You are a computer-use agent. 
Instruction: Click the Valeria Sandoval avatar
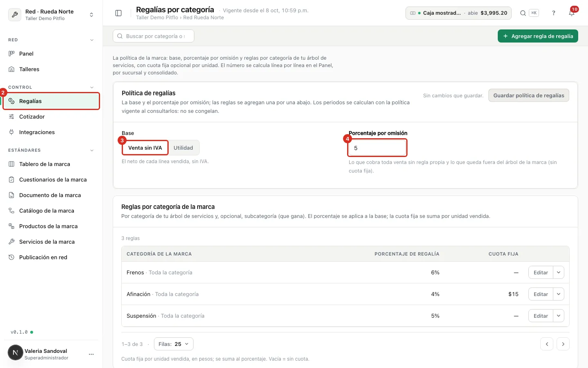16,352
